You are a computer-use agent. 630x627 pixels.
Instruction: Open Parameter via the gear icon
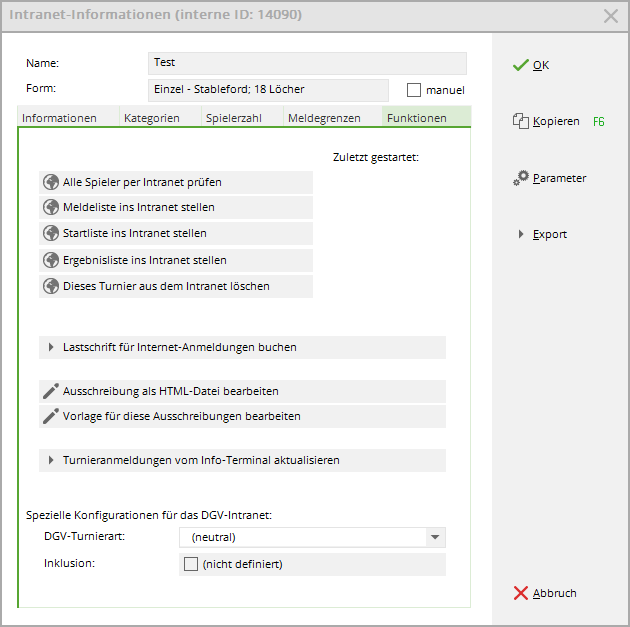click(x=521, y=178)
